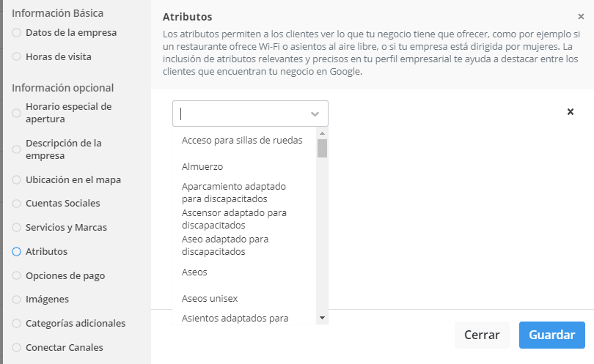The height and width of the screenshot is (364, 594).
Task: Click the Cerrar button
Action: [x=482, y=335]
